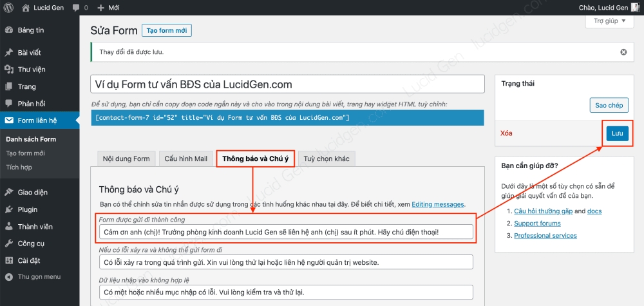
Task: Dismiss the saved changes notice
Action: [x=623, y=52]
